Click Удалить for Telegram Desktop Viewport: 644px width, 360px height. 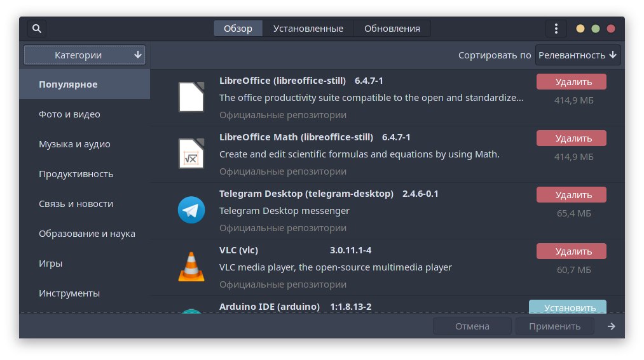pyautogui.click(x=572, y=195)
